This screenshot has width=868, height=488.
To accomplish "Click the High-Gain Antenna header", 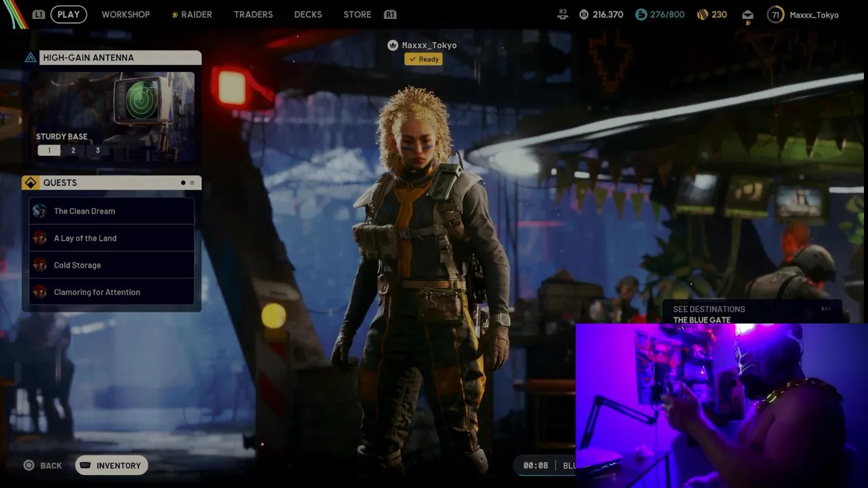I will click(120, 58).
